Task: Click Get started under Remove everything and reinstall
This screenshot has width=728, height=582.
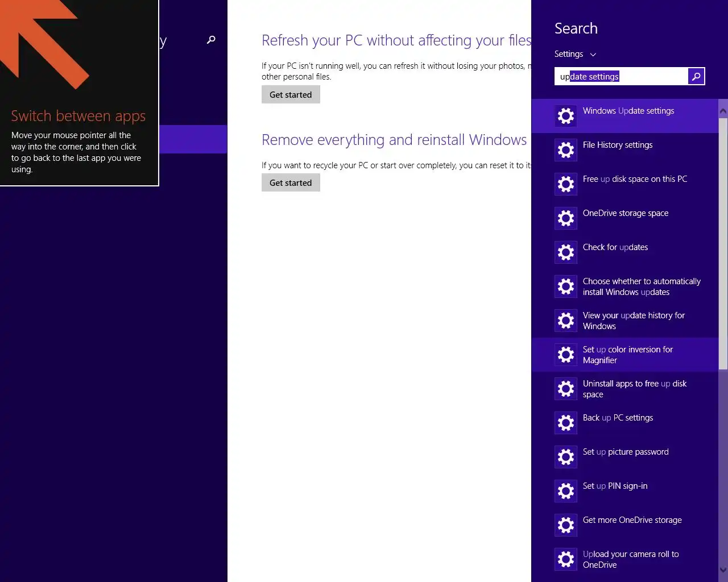Action: [291, 182]
